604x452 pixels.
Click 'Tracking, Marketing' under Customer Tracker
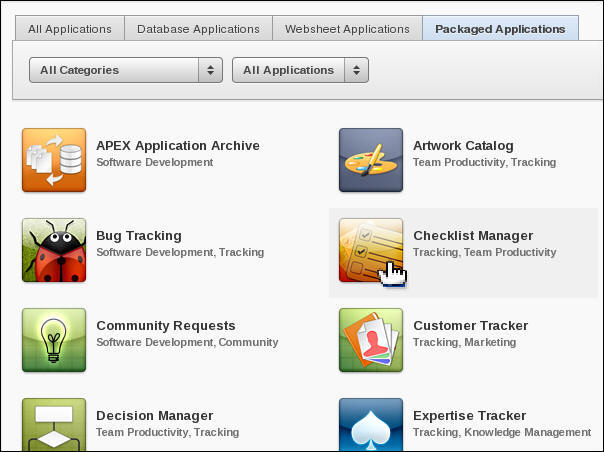tap(465, 342)
